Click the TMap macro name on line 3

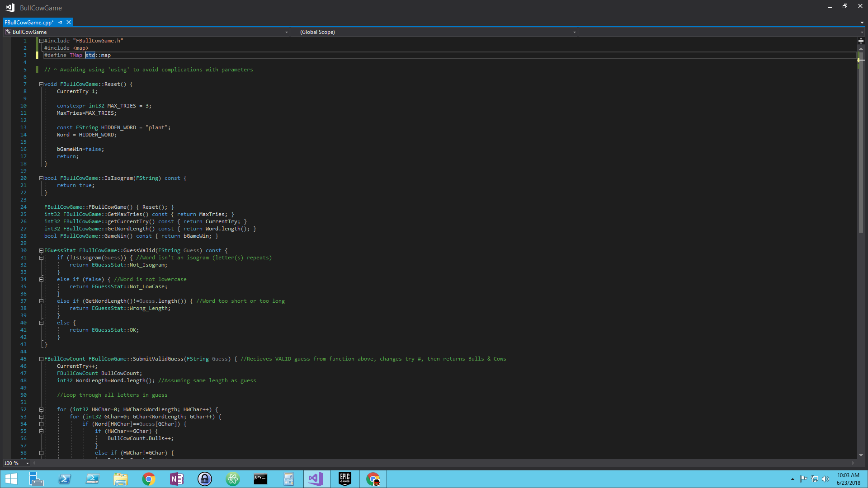tap(76, 55)
